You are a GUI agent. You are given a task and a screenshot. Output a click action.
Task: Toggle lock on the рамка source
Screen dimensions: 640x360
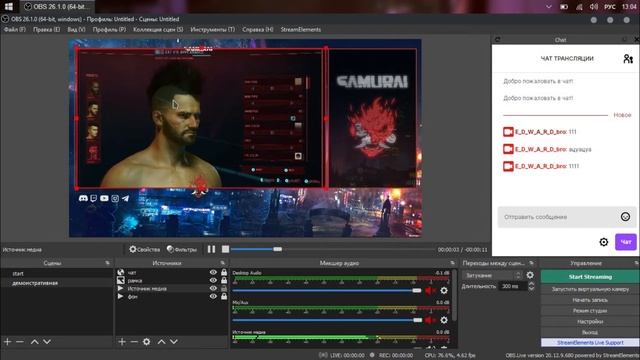point(224,280)
